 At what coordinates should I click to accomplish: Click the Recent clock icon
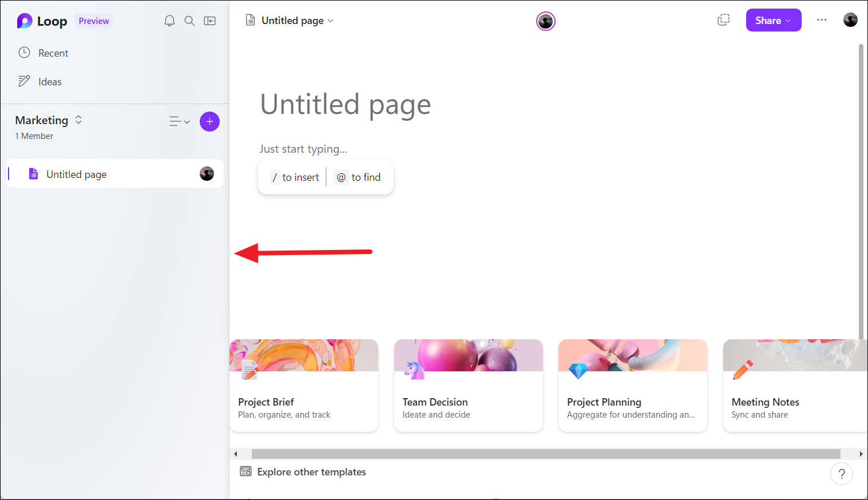point(24,53)
